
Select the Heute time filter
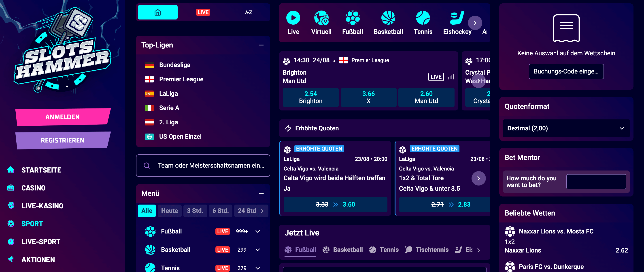coord(170,211)
